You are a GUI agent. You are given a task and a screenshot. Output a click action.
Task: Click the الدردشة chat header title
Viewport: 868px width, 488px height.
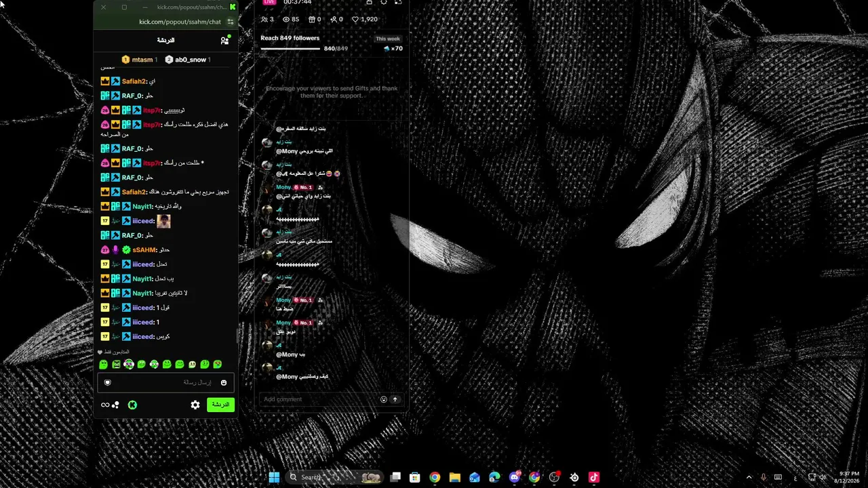(x=165, y=41)
